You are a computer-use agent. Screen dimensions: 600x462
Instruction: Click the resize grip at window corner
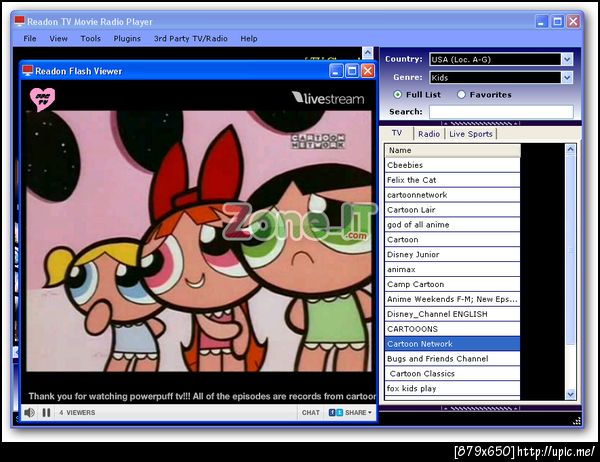point(577,421)
